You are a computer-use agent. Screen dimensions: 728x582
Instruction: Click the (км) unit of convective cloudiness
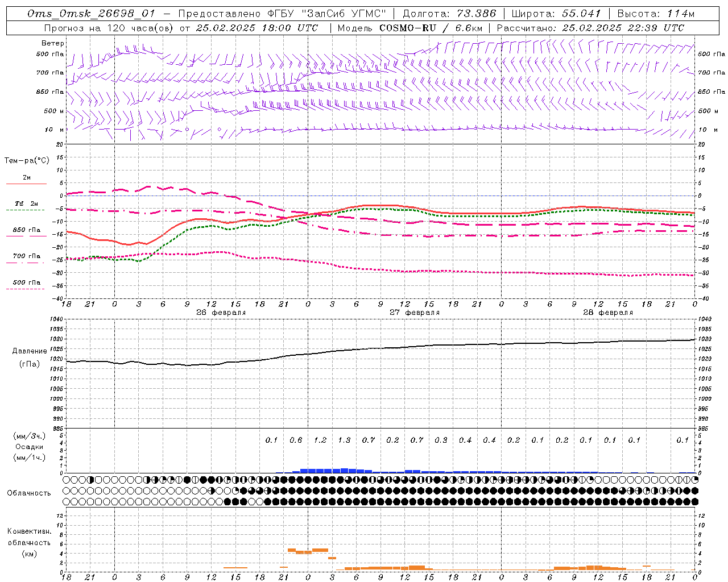(x=30, y=554)
